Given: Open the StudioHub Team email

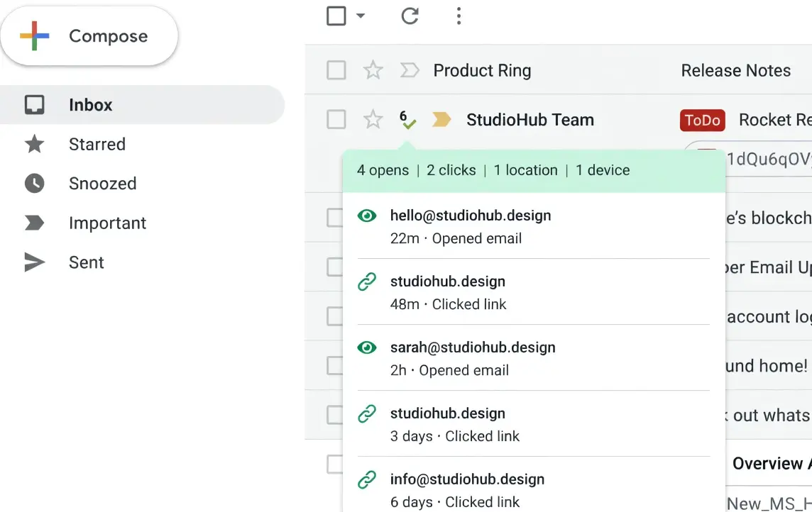Looking at the screenshot, I should (x=530, y=119).
